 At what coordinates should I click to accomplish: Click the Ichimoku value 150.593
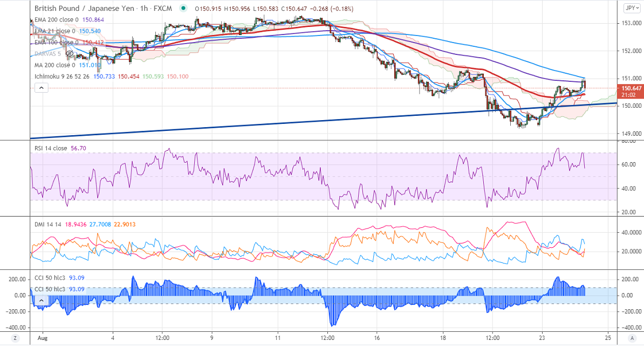click(x=153, y=76)
